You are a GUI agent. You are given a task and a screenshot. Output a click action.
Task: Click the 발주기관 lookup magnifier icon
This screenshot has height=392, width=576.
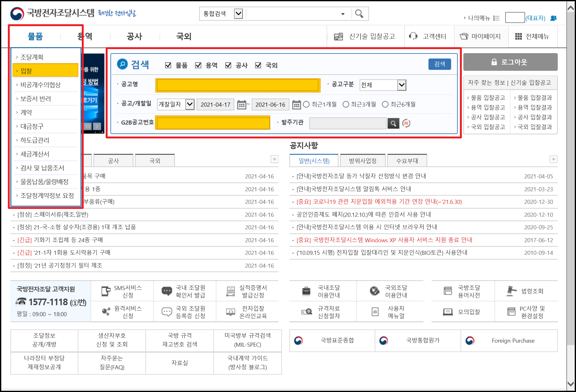point(393,123)
